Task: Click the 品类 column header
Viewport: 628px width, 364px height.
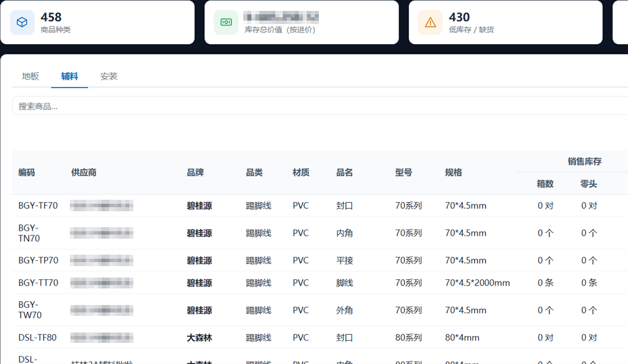Action: click(254, 173)
